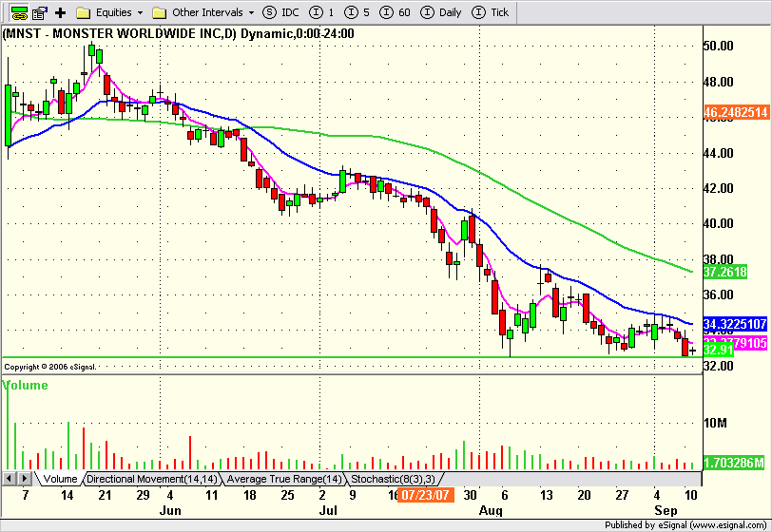
Task: Click the Other Intervals folder icon
Action: coord(159,12)
